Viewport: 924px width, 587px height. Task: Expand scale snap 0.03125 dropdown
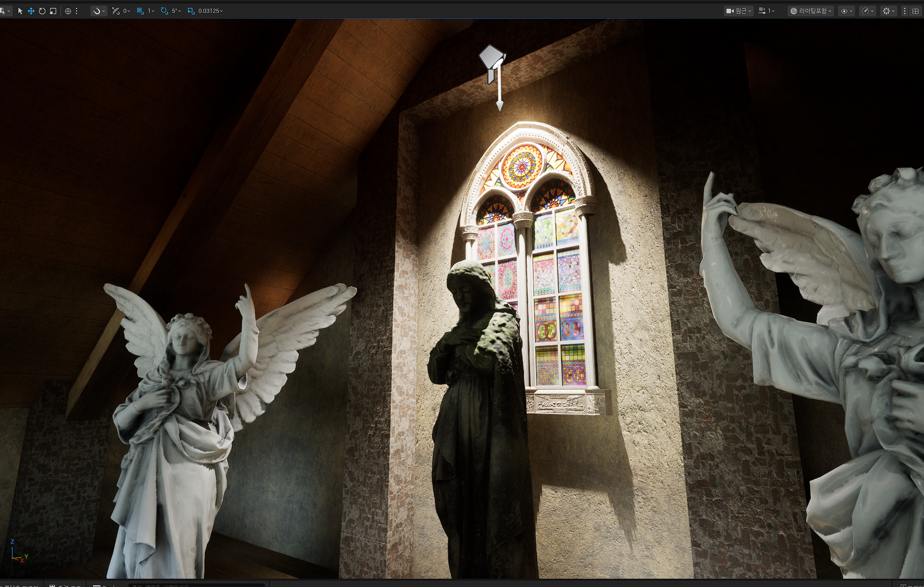pyautogui.click(x=210, y=11)
